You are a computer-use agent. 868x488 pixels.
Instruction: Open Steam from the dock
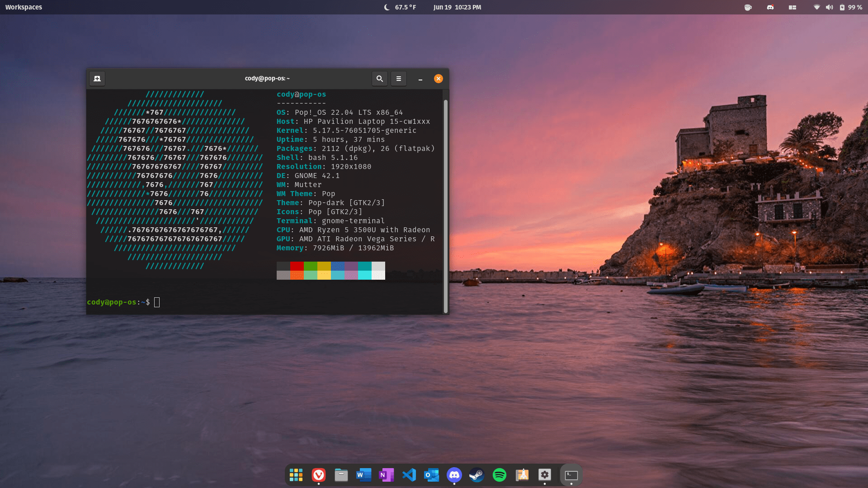coord(477,475)
